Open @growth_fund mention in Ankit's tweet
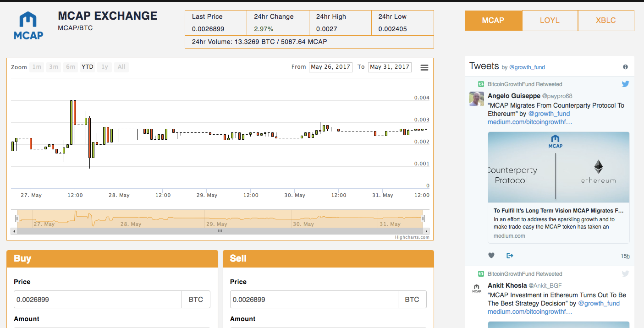Screen dimensions: 644x328 (599, 303)
